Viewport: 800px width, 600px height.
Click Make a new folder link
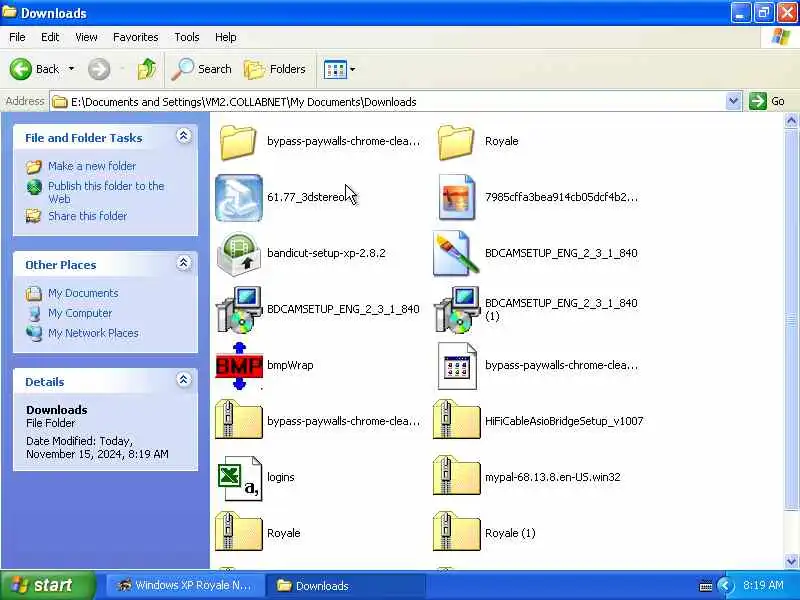click(92, 166)
